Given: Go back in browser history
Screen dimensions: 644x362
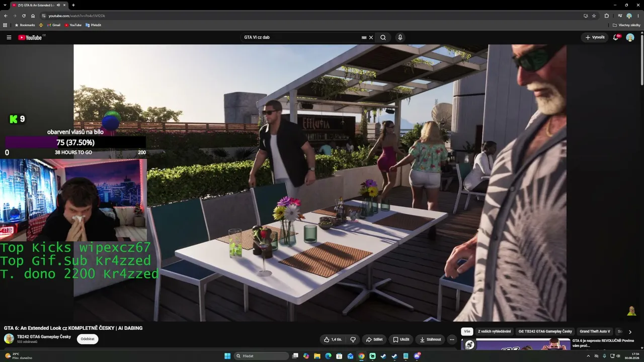Looking at the screenshot, I should pyautogui.click(x=6, y=16).
